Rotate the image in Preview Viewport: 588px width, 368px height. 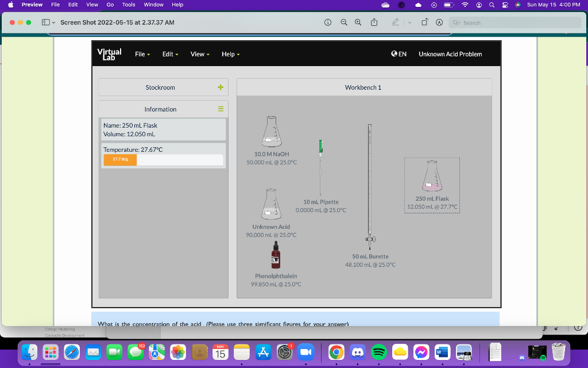[424, 22]
